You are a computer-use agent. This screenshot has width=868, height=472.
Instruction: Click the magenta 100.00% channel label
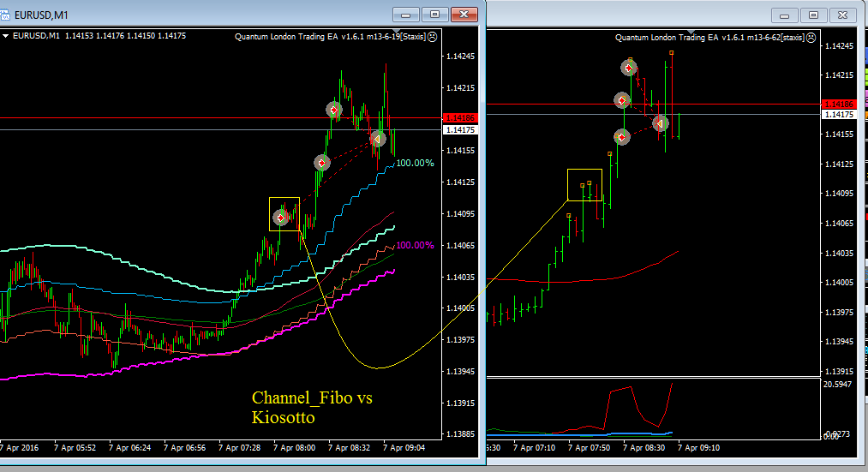pyautogui.click(x=416, y=245)
